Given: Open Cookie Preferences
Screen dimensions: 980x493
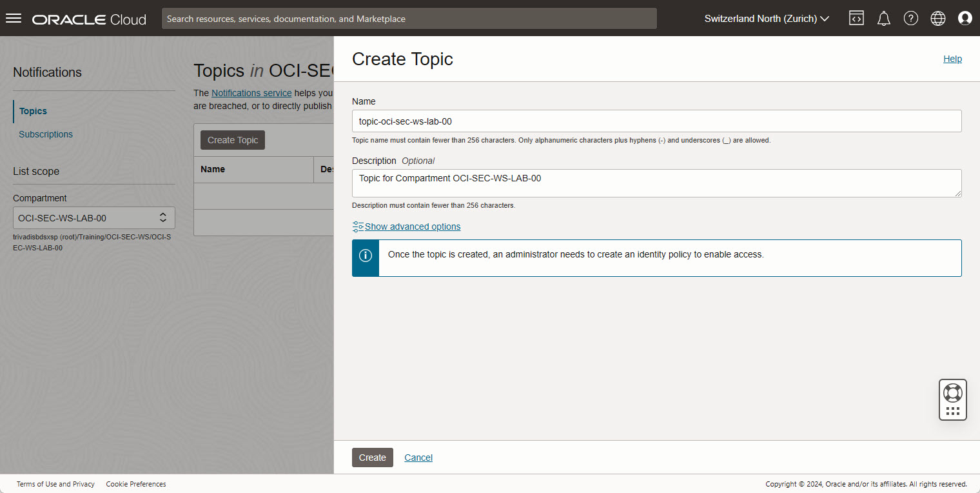Looking at the screenshot, I should pyautogui.click(x=136, y=484).
